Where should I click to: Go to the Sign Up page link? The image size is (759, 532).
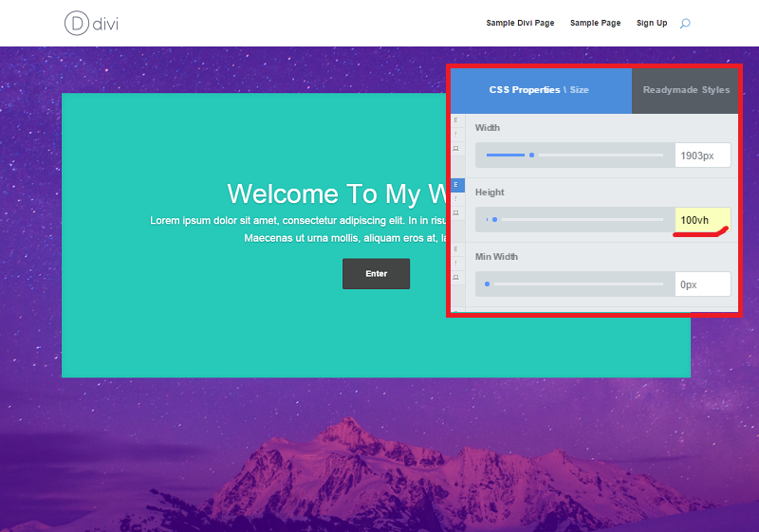(652, 23)
